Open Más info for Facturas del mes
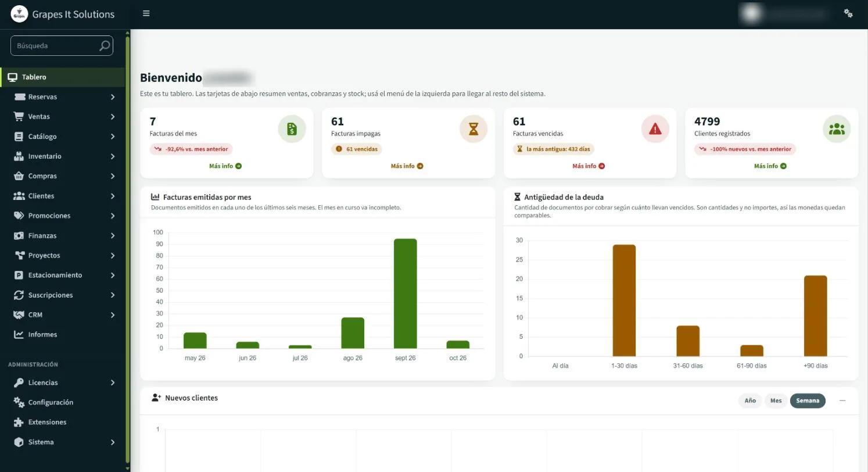This screenshot has width=868, height=472. tap(225, 166)
